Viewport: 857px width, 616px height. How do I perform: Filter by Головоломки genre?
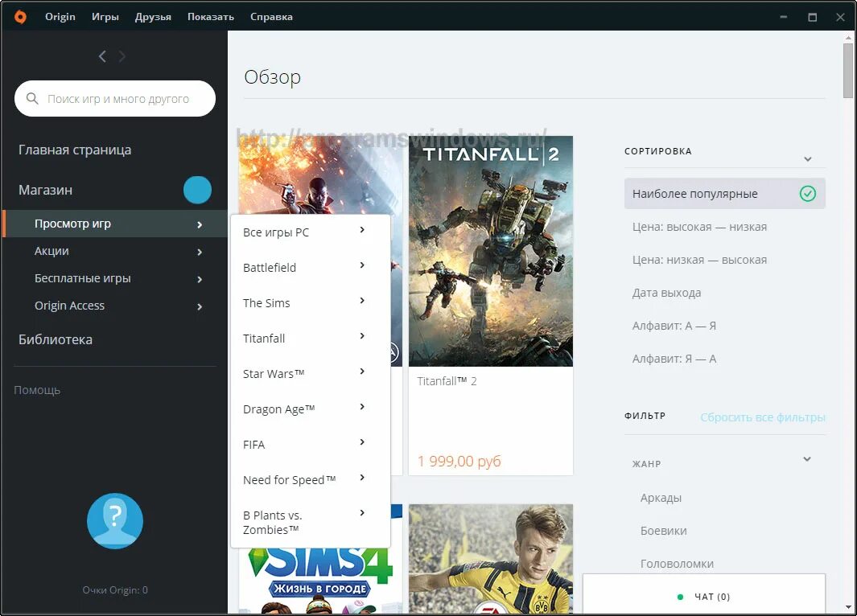(677, 564)
